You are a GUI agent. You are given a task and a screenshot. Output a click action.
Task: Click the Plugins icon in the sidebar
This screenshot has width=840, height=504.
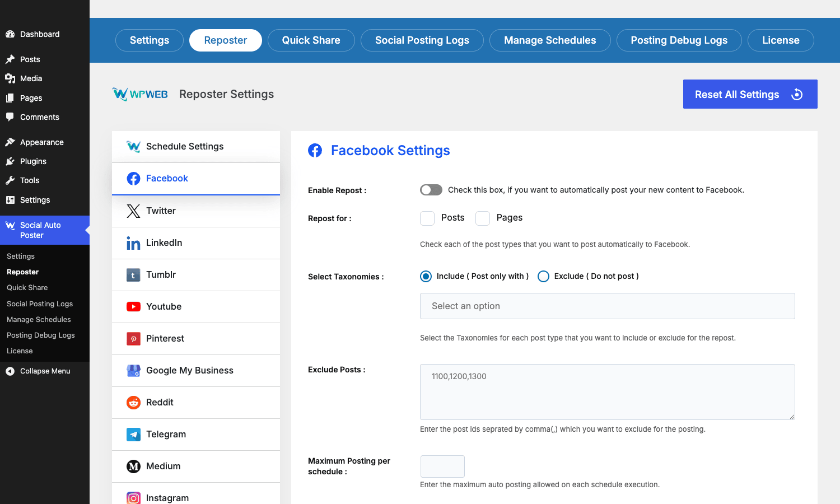click(x=10, y=161)
